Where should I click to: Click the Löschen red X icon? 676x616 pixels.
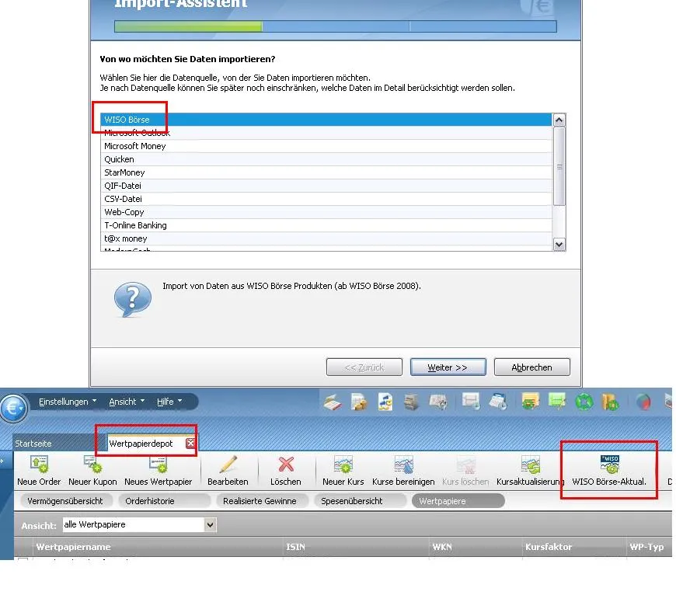286,465
